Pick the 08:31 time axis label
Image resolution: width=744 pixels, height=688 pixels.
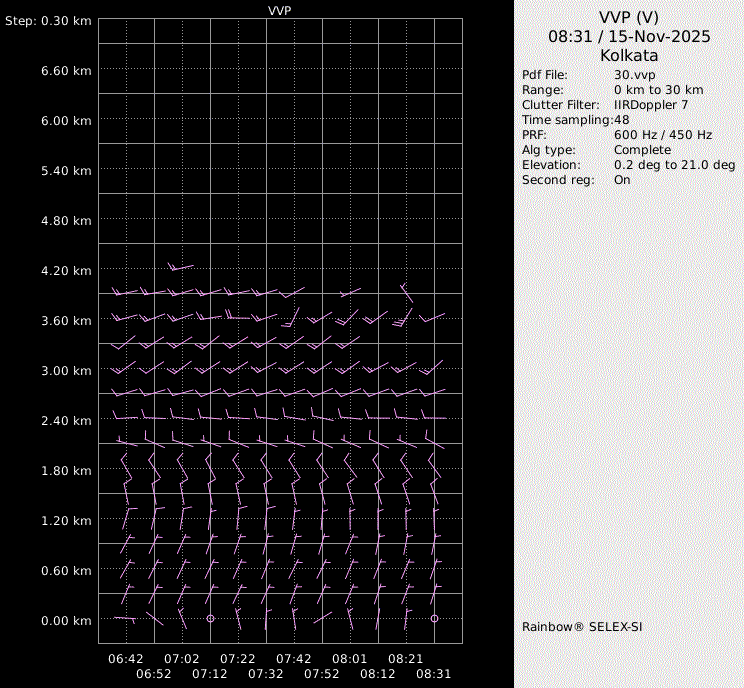click(x=433, y=674)
